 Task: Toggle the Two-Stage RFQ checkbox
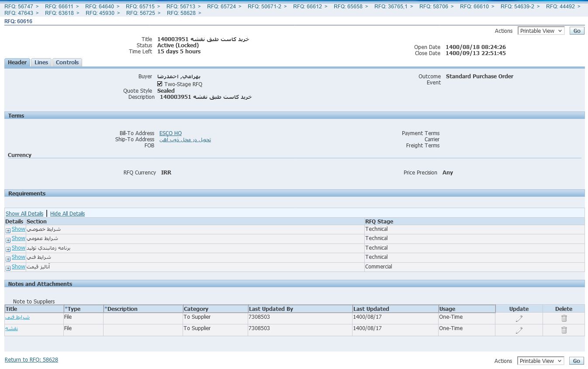coord(160,84)
